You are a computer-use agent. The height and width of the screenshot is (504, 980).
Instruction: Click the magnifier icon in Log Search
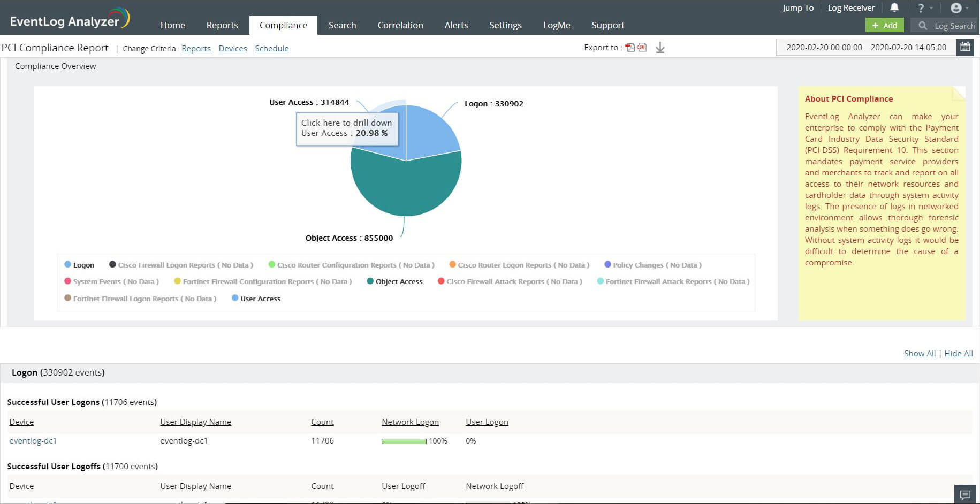tap(923, 25)
